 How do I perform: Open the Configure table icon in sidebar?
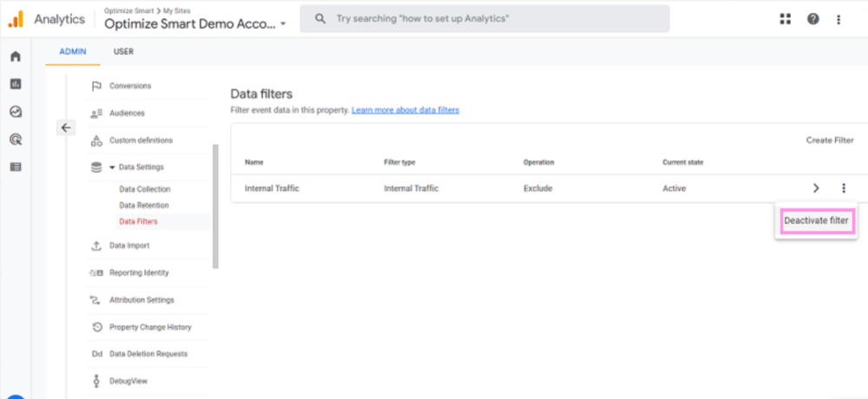point(15,167)
